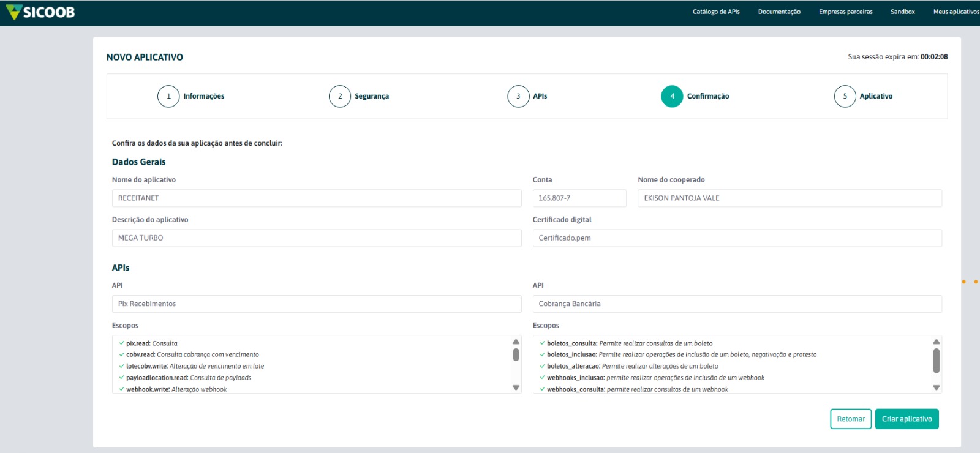Go to Sandbox page
Screen dimensions: 980x453
point(902,12)
